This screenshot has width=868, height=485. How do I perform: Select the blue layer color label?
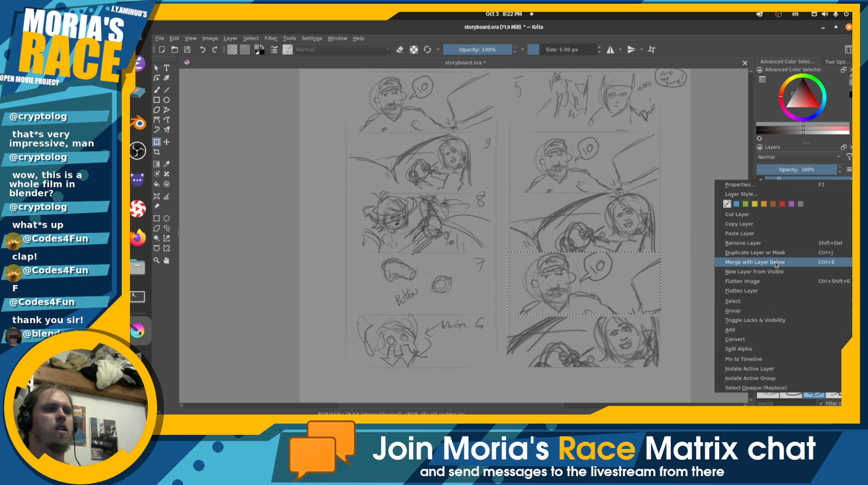tap(736, 204)
